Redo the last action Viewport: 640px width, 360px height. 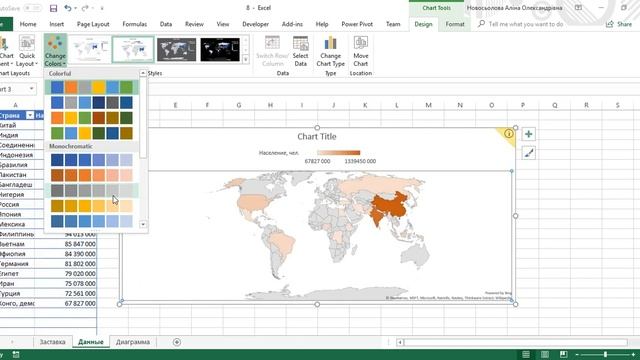click(x=85, y=8)
